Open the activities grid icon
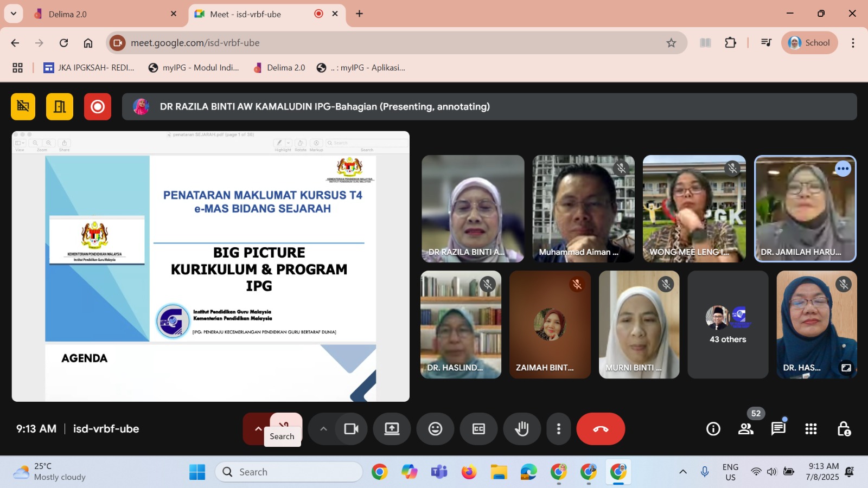 pos(811,429)
